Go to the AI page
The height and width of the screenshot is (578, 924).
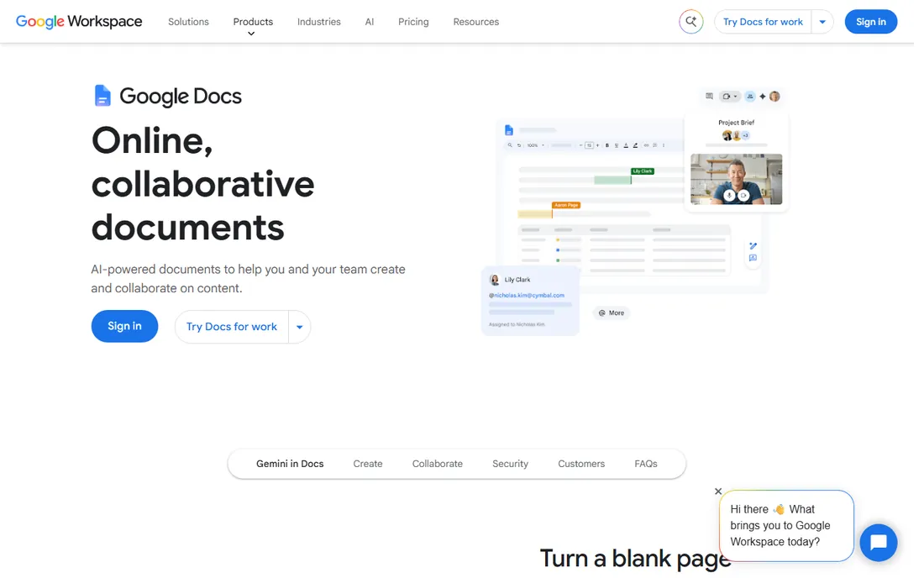coord(370,22)
